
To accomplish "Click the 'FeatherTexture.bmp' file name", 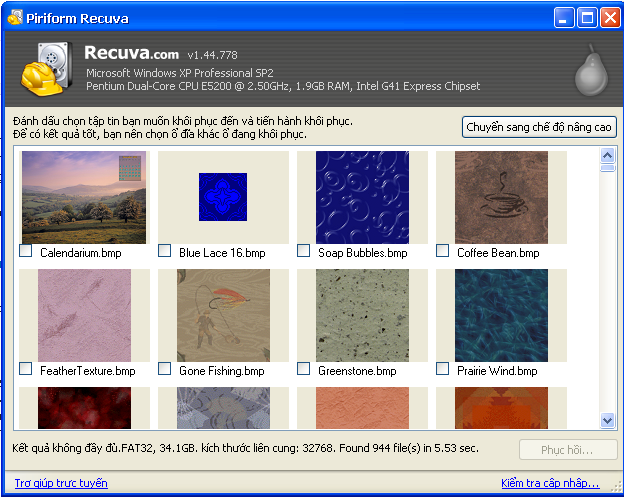I will coord(88,371).
